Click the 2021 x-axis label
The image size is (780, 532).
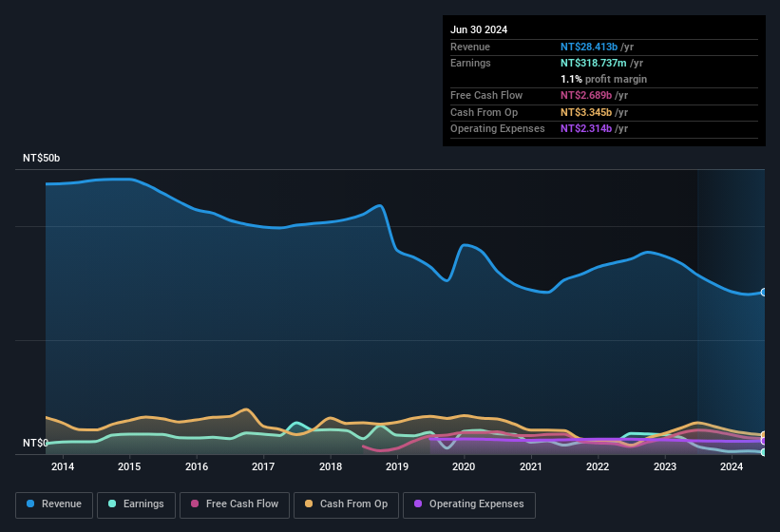tap(531, 466)
